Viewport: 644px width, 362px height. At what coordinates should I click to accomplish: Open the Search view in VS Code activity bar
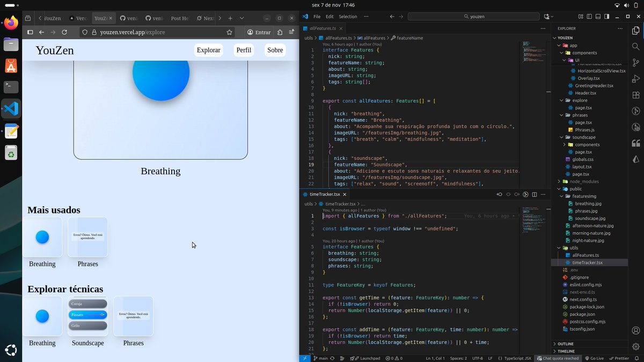[636, 46]
